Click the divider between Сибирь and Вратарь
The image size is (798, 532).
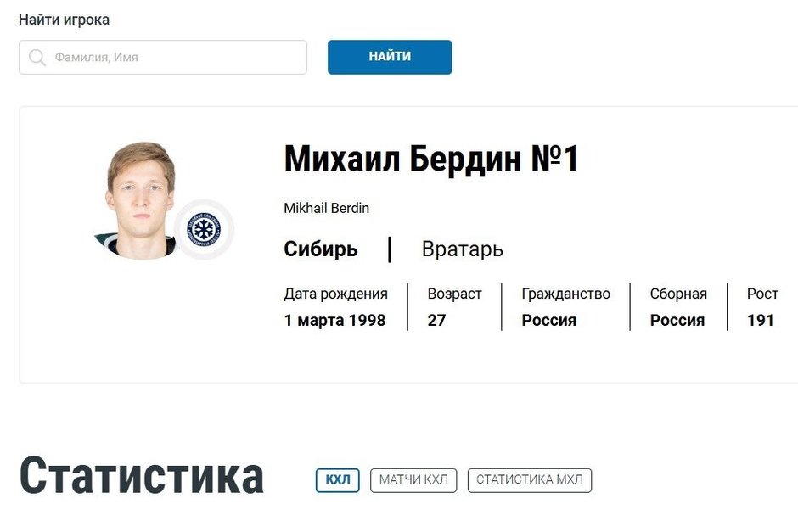pos(390,249)
